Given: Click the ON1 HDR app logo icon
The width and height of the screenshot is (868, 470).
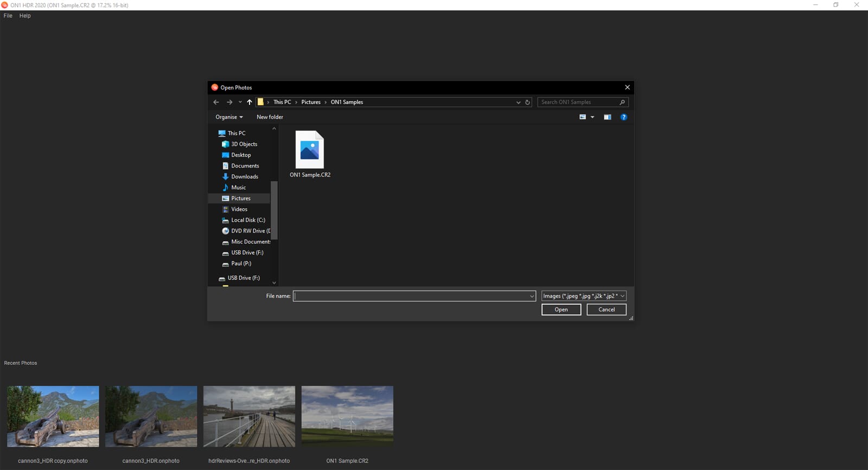Looking at the screenshot, I should (x=5, y=5).
